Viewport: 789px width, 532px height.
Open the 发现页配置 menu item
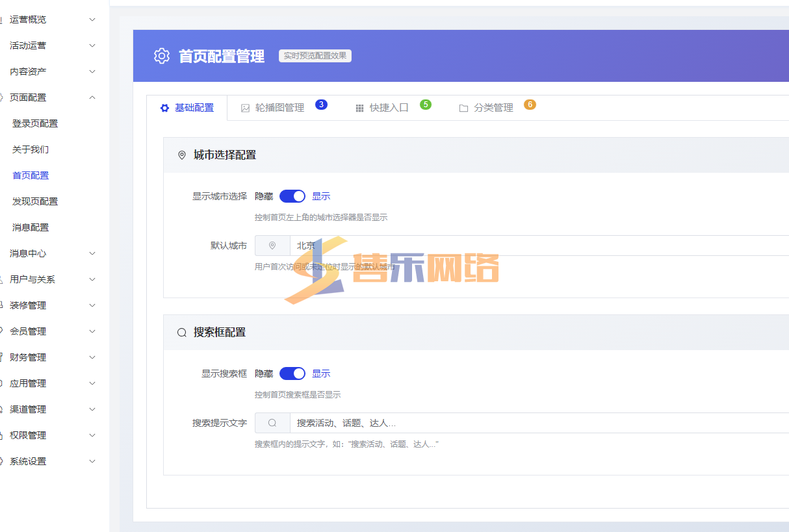(35, 201)
